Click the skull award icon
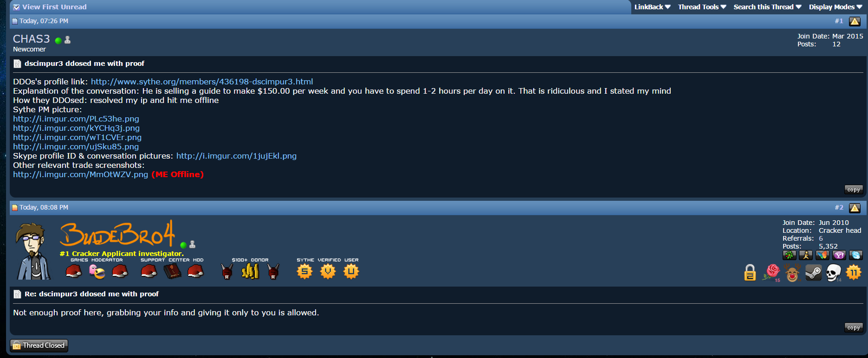 tap(834, 273)
